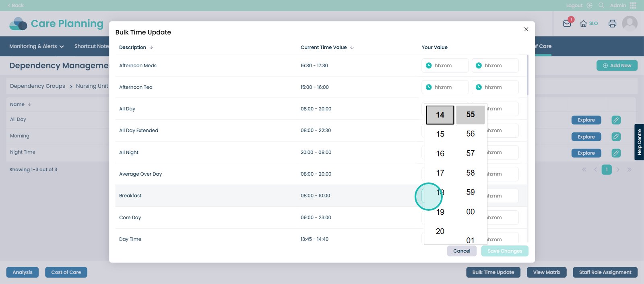644x284 pixels.
Task: Select minute 00 in the time picker
Action: 471,212
